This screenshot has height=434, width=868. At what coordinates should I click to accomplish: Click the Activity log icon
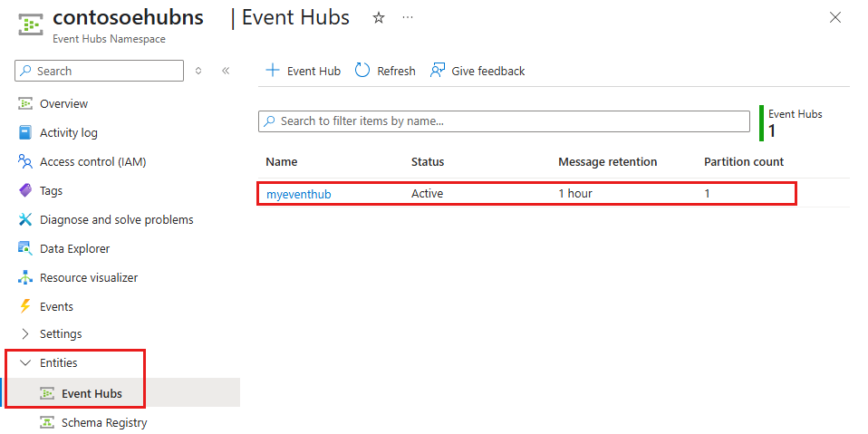click(25, 133)
